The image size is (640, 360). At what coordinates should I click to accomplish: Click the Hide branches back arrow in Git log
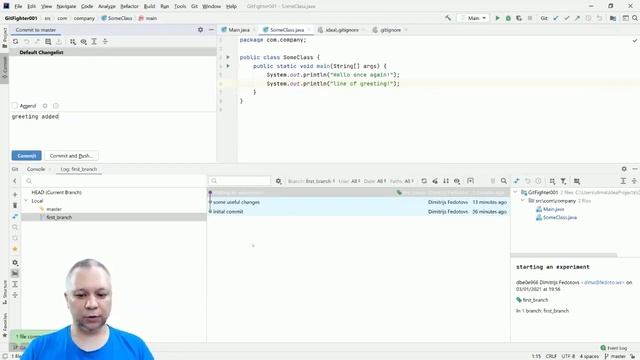tap(15, 181)
